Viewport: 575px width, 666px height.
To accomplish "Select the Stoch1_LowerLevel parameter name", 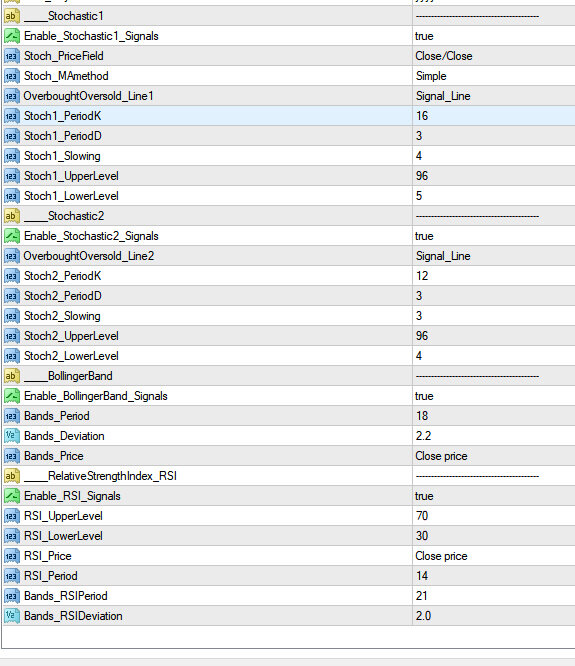I will click(71, 196).
